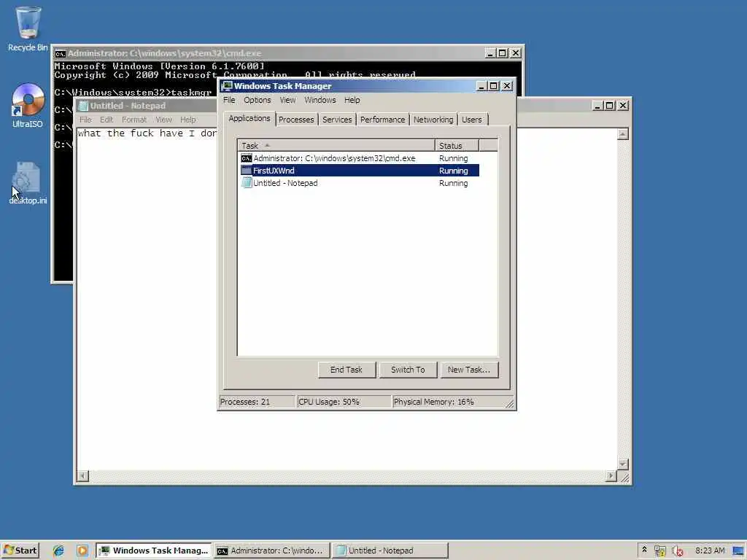Click the Notepad icon in task list
This screenshot has width=747, height=560.
(247, 183)
